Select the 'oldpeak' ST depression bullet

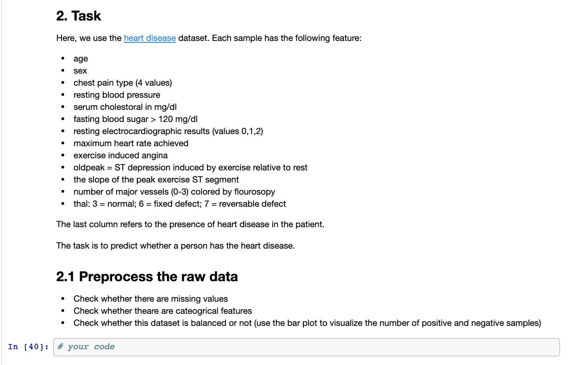click(190, 167)
